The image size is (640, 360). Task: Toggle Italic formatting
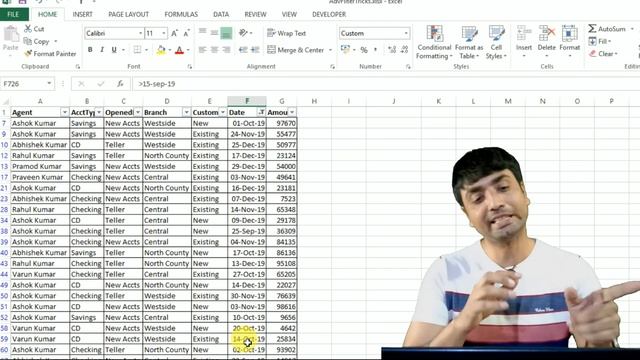102,50
